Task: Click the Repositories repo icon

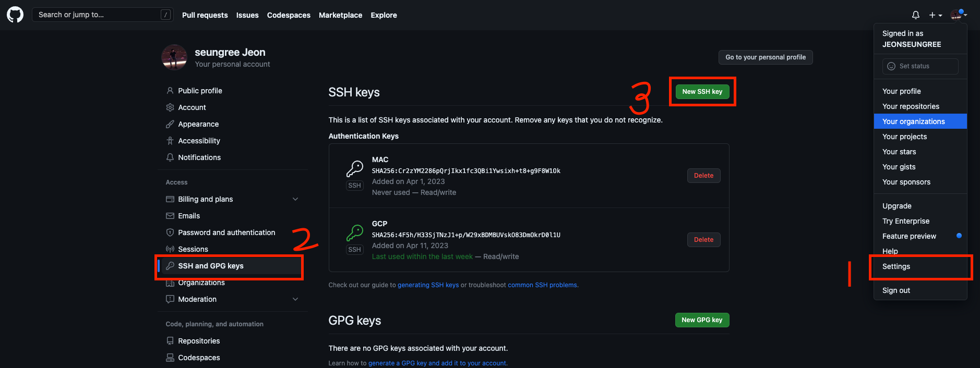Action: pyautogui.click(x=170, y=341)
